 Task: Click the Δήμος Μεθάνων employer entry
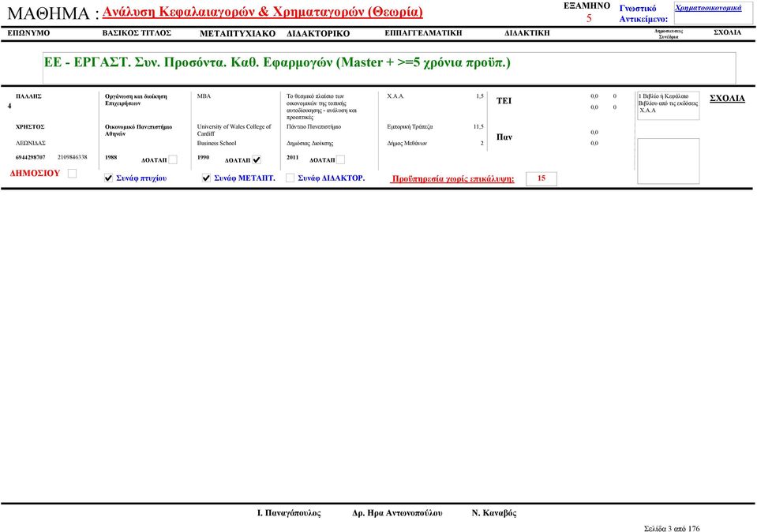point(407,144)
